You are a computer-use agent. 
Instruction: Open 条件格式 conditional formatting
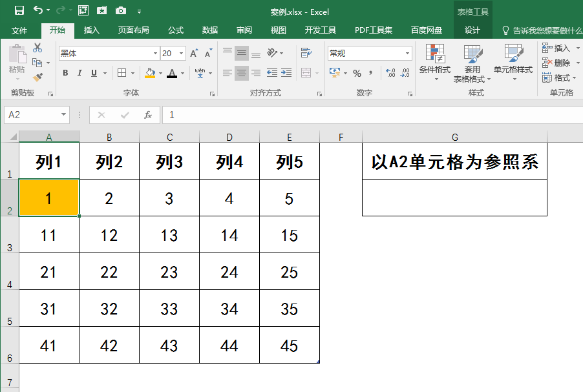[434, 63]
